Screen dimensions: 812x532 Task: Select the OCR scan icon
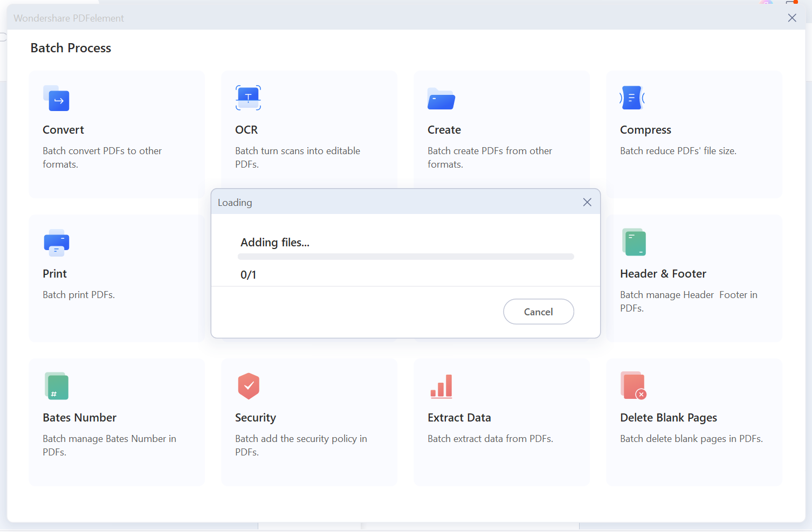(x=248, y=98)
